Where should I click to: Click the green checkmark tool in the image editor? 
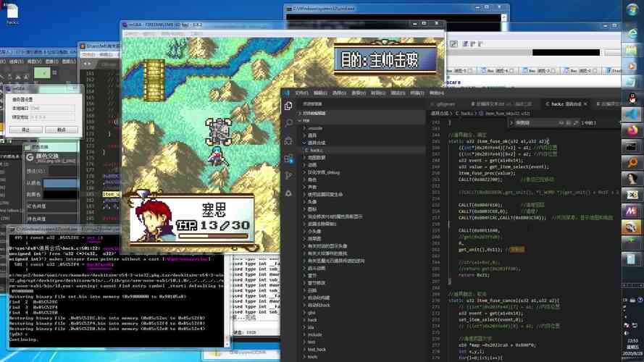[42, 73]
